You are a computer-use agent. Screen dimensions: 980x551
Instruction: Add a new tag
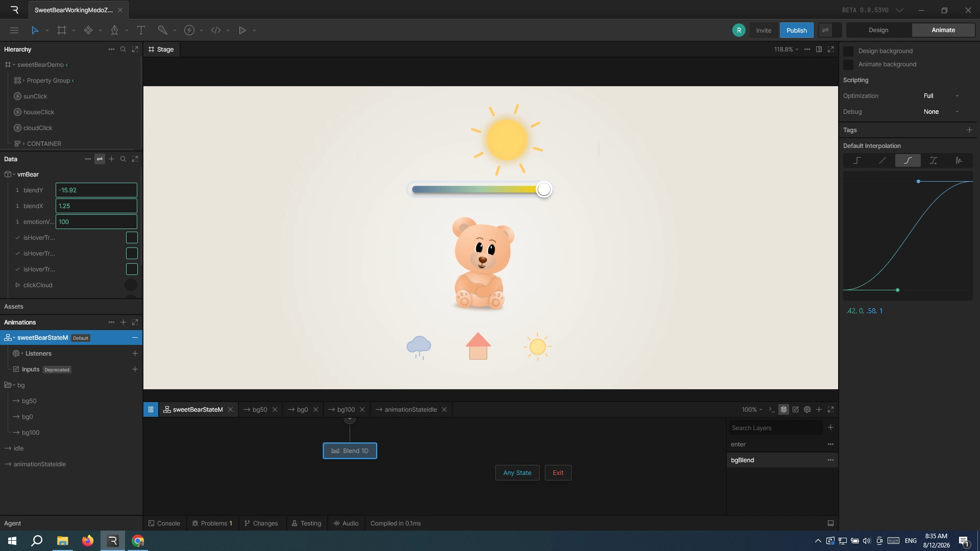pyautogui.click(x=969, y=130)
